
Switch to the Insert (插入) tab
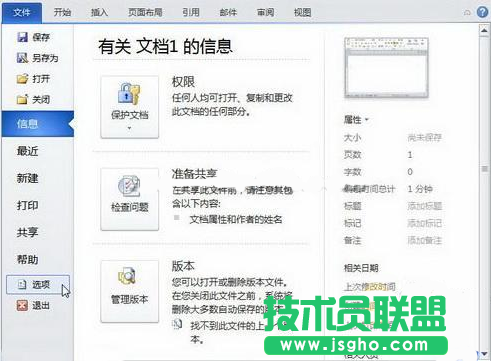(x=99, y=13)
